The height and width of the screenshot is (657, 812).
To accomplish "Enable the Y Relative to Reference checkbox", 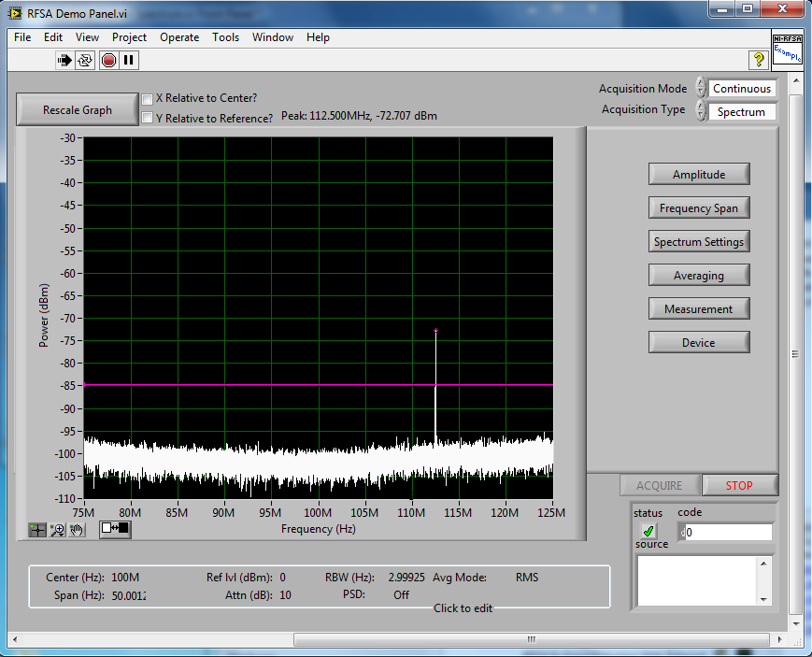I will (147, 119).
